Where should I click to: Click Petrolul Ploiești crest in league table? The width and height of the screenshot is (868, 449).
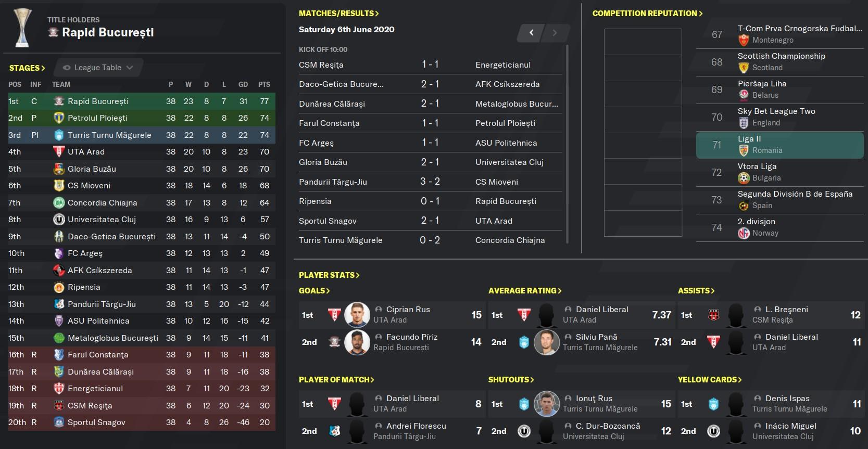(59, 118)
